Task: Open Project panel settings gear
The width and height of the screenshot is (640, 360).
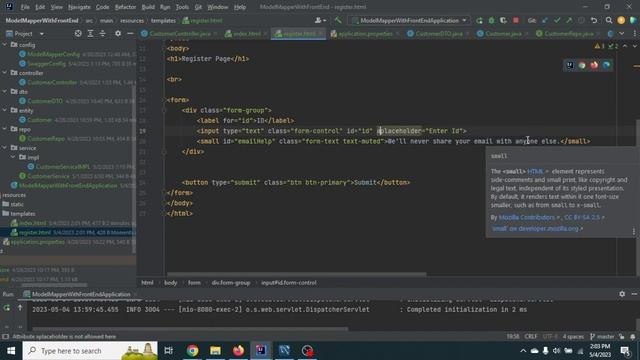Action: pyautogui.click(x=118, y=33)
